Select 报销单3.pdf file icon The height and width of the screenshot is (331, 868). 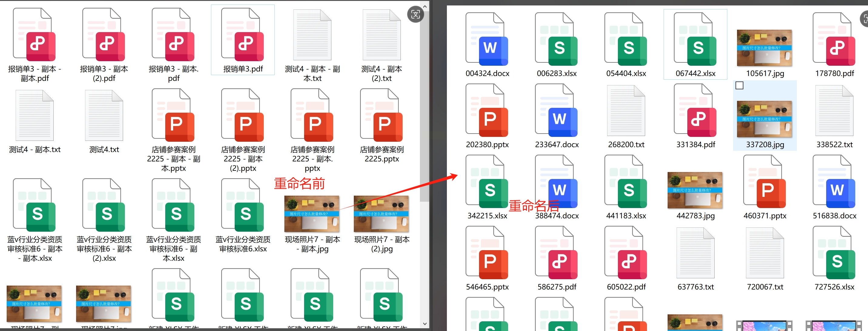[x=243, y=35]
